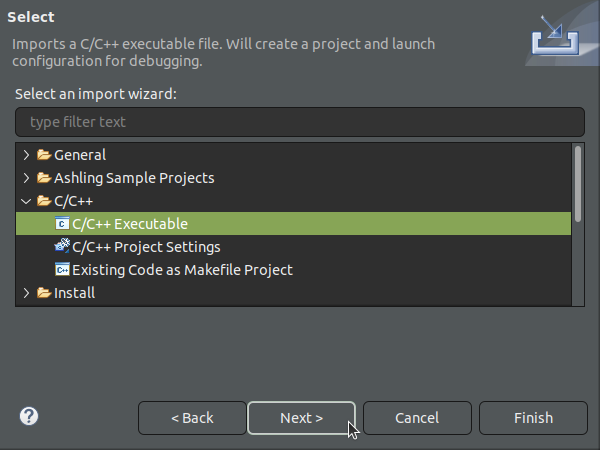Click the Existing Code as Makefile icon
Image resolution: width=600 pixels, height=450 pixels.
(62, 270)
